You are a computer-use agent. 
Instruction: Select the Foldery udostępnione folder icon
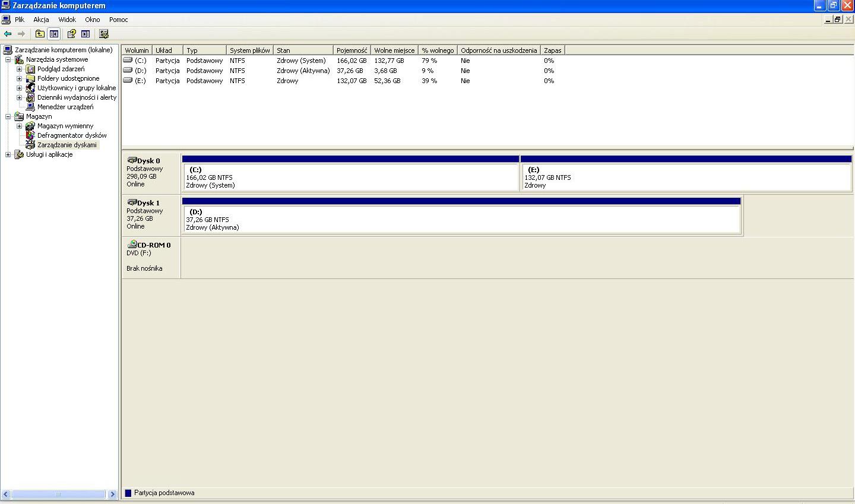(x=30, y=78)
